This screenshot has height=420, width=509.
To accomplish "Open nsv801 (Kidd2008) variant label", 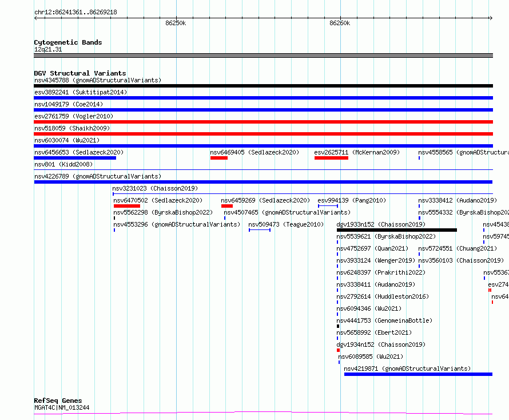I will (63, 164).
